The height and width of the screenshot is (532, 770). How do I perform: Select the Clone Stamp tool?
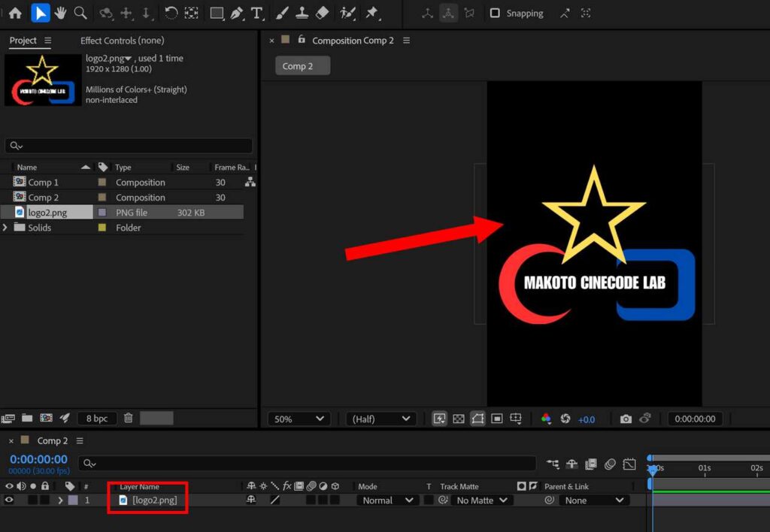(x=302, y=14)
